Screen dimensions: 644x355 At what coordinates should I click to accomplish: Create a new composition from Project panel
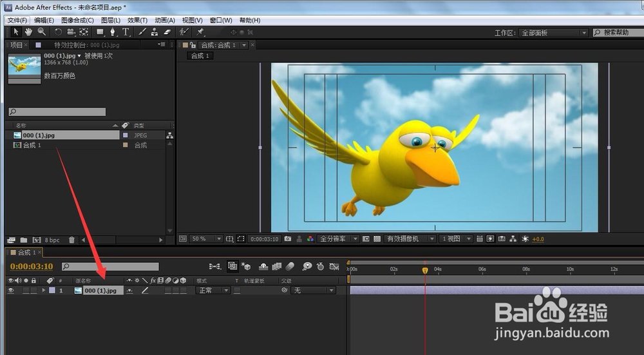(37, 240)
